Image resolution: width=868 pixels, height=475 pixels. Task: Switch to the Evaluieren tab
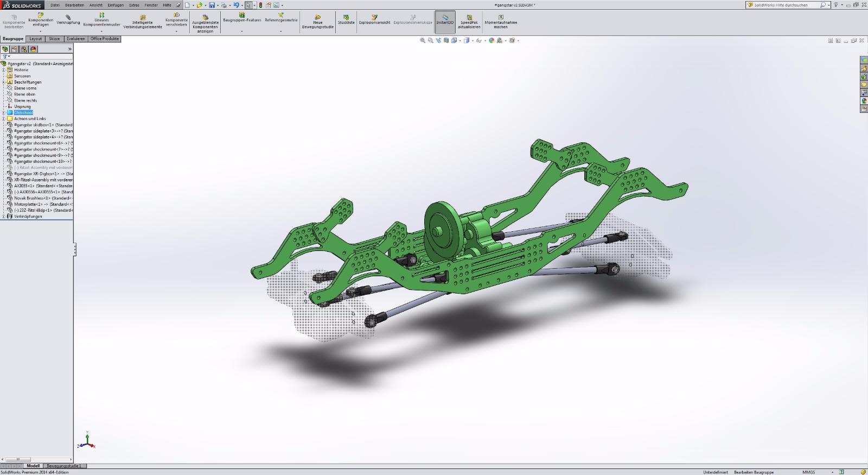76,39
